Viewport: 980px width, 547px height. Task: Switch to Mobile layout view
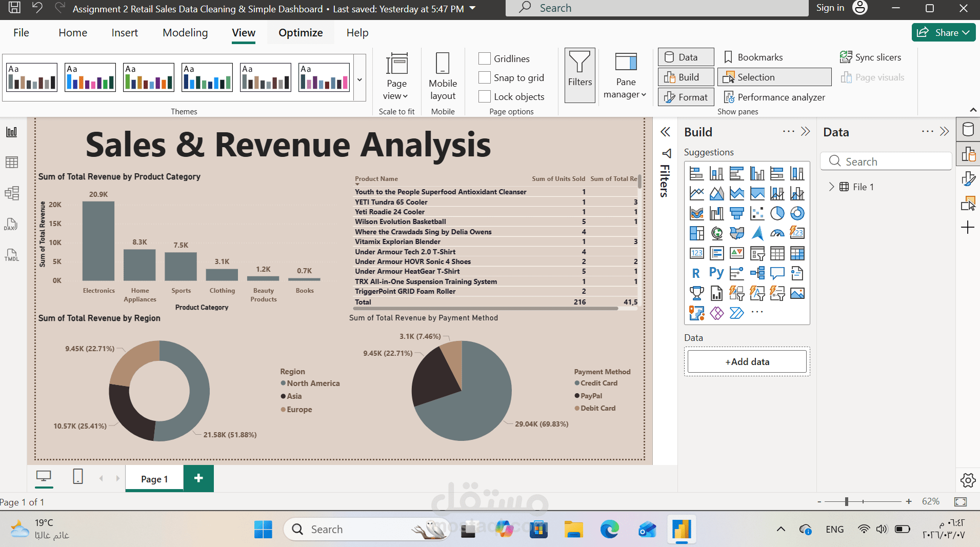pyautogui.click(x=442, y=77)
